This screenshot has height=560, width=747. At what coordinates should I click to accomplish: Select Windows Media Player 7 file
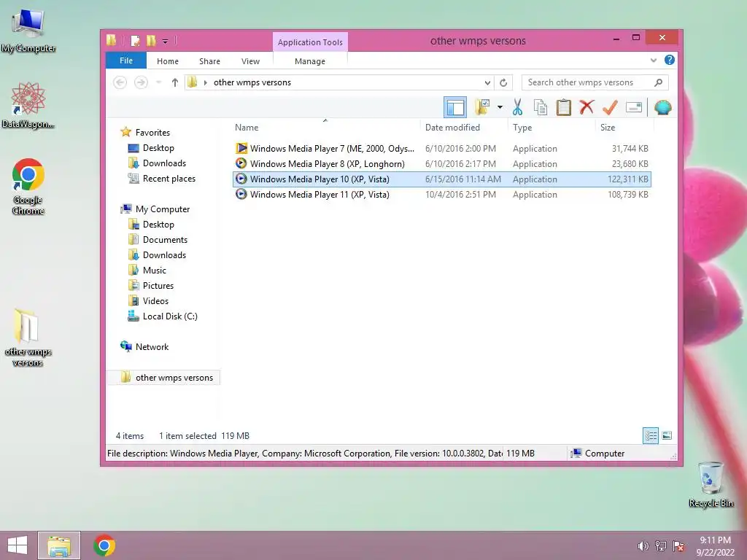[441, 149]
